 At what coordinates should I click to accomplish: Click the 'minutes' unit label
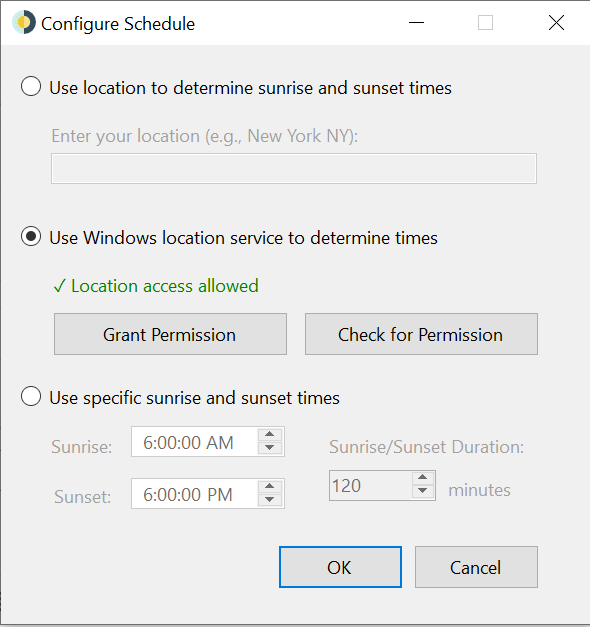coord(479,490)
